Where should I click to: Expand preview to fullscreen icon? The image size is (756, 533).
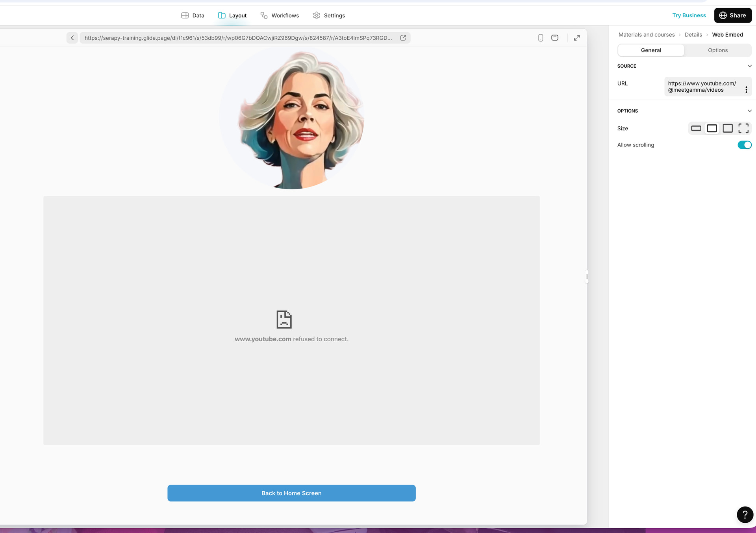[x=576, y=38]
